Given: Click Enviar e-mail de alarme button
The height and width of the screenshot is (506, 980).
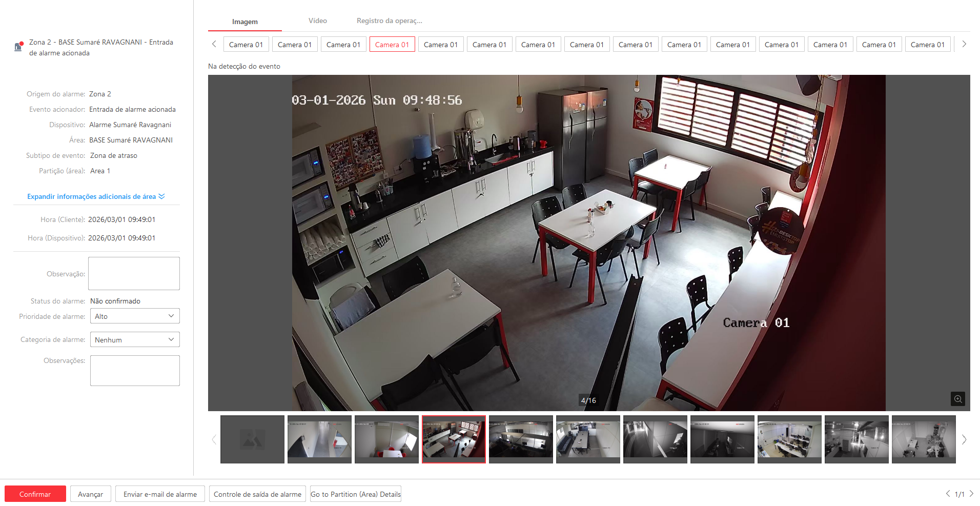Looking at the screenshot, I should tap(160, 494).
